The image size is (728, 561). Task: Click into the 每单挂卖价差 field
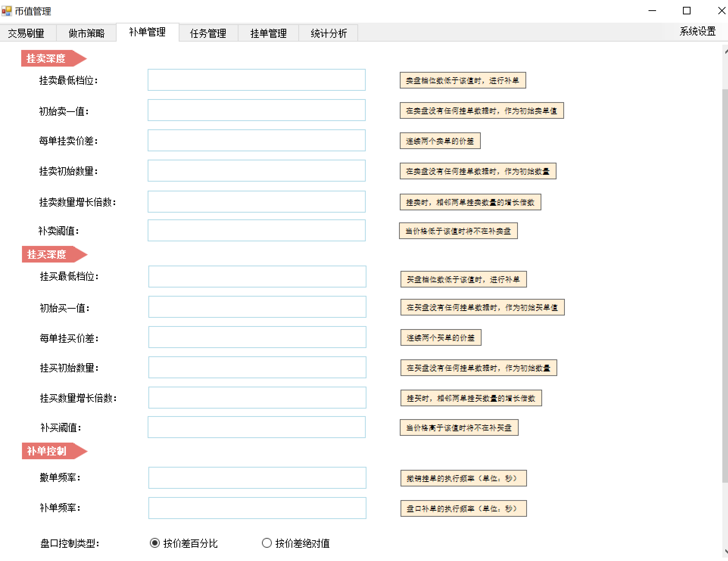click(257, 140)
